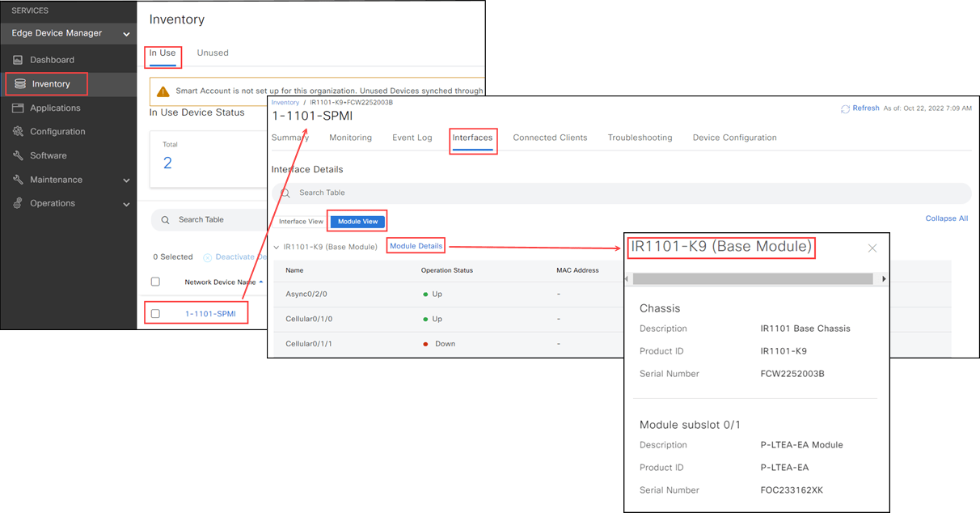Open the In Use tab

[163, 53]
